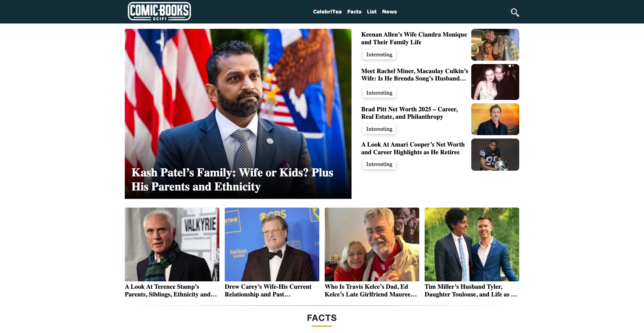Open Kash Patel's Family featured article
The height and width of the screenshot is (333, 644).
[232, 180]
